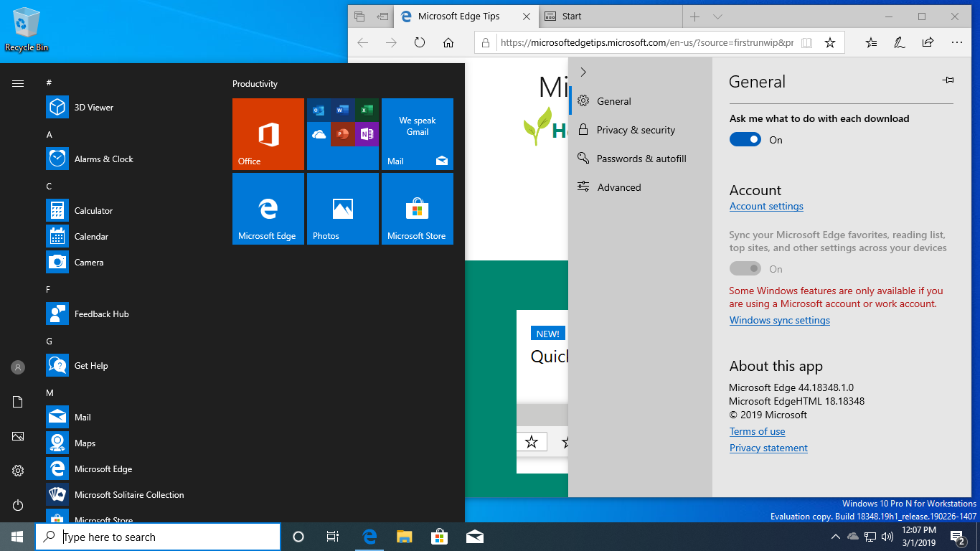Viewport: 980px width, 551px height.
Task: Go to Edge home page
Action: click(x=448, y=43)
